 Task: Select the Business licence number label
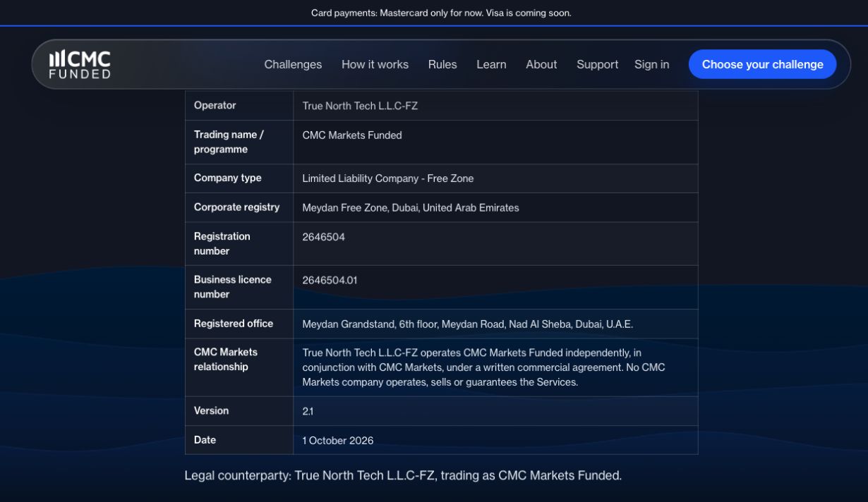(x=233, y=287)
